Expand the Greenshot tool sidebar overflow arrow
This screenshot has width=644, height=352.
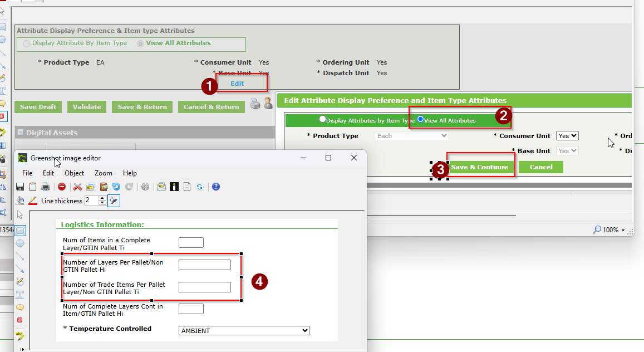click(22, 349)
